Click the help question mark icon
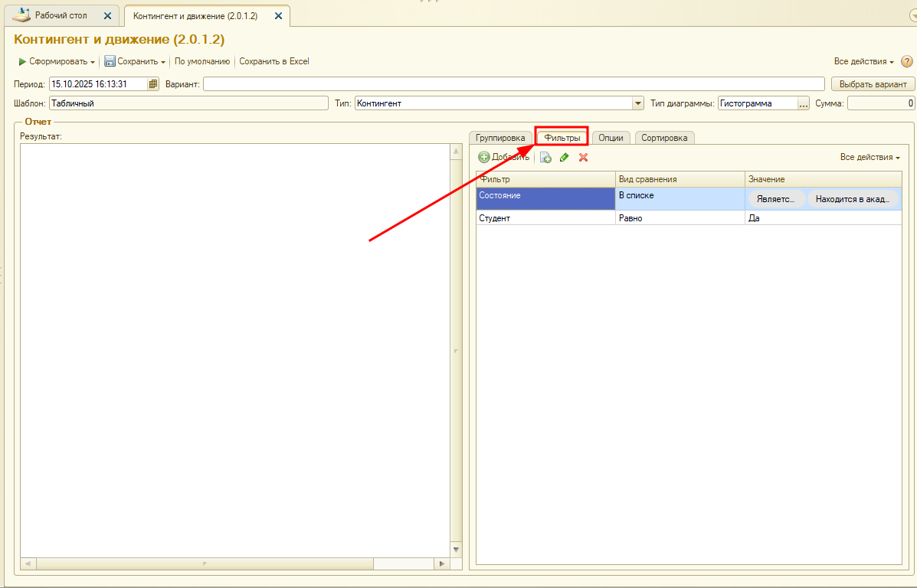Image resolution: width=917 pixels, height=588 pixels. coord(906,61)
